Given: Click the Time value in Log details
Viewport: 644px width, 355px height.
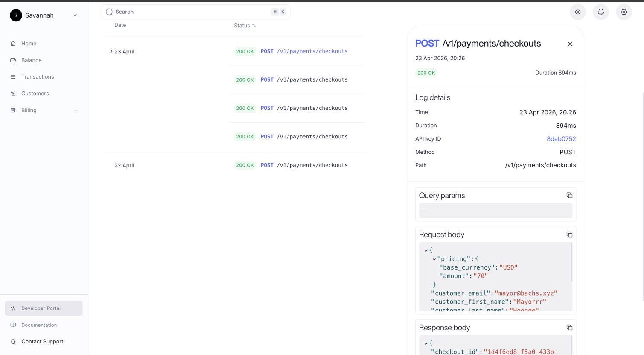Looking at the screenshot, I should [x=548, y=112].
